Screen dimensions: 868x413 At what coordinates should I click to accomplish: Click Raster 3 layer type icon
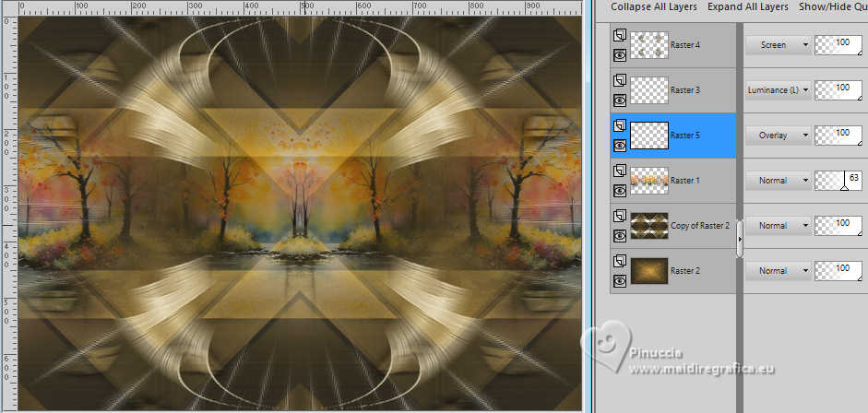click(x=620, y=80)
